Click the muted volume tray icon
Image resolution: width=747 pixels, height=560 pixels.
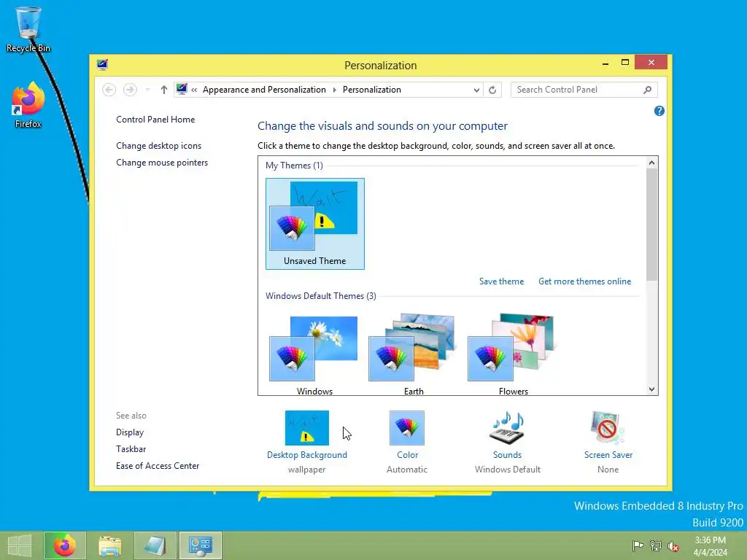tap(673, 546)
